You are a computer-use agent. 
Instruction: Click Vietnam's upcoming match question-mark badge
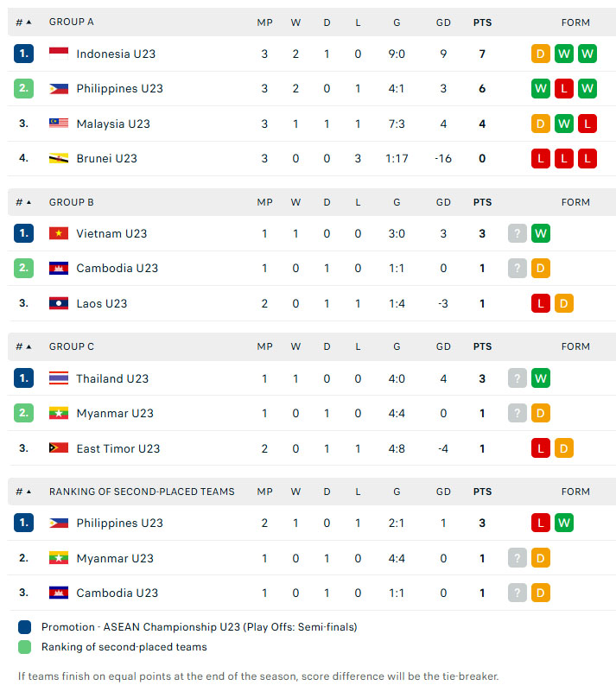pyautogui.click(x=518, y=233)
